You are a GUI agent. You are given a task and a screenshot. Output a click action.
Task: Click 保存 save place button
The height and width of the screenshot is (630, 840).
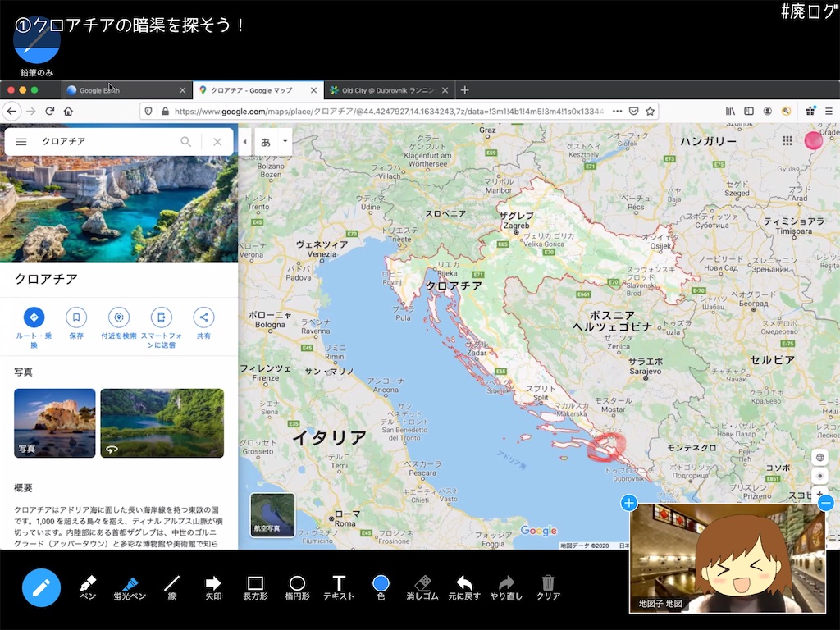(x=76, y=323)
